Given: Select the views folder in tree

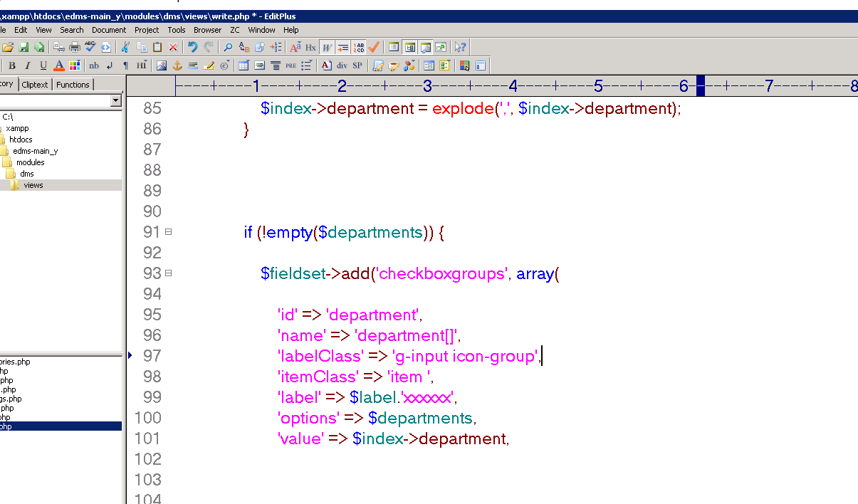Looking at the screenshot, I should point(33,185).
